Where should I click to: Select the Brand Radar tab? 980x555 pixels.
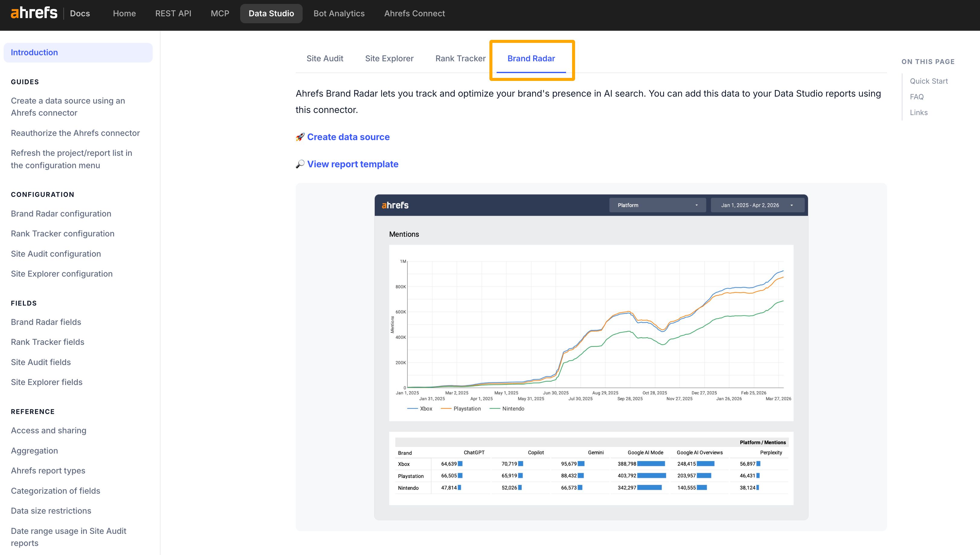tap(531, 58)
